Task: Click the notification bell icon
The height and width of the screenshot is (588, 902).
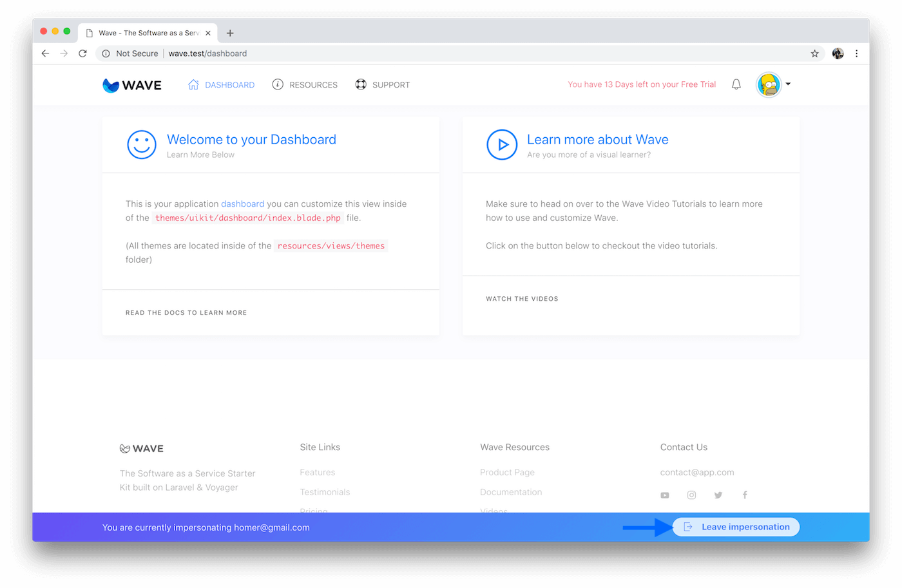Action: [736, 84]
